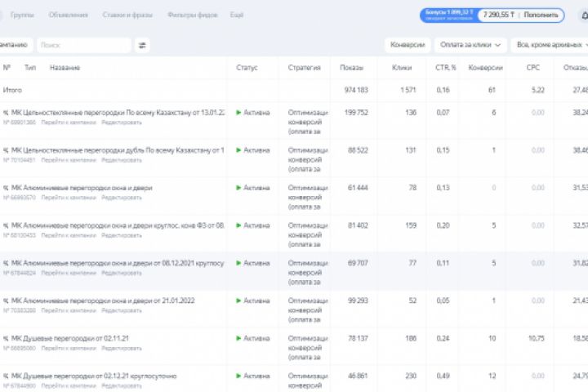Sort by the Клики column header
Image resolution: width=588 pixels, height=392 pixels.
(x=401, y=68)
